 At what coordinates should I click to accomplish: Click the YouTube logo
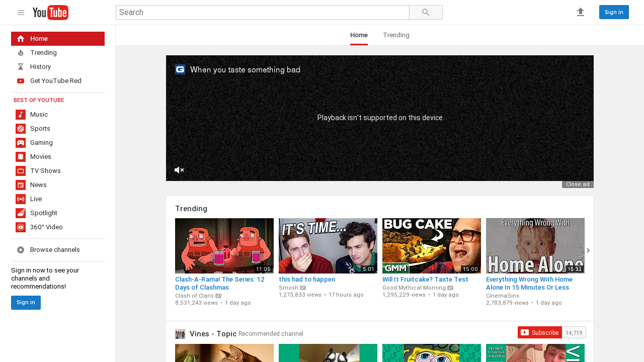click(50, 13)
